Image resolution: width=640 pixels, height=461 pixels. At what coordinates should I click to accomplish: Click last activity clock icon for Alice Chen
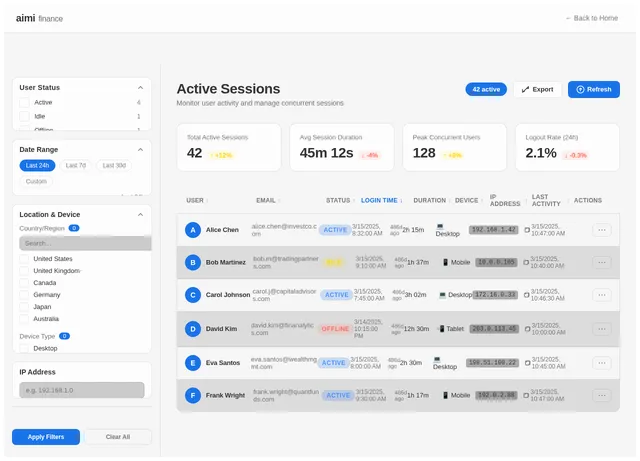pos(527,230)
